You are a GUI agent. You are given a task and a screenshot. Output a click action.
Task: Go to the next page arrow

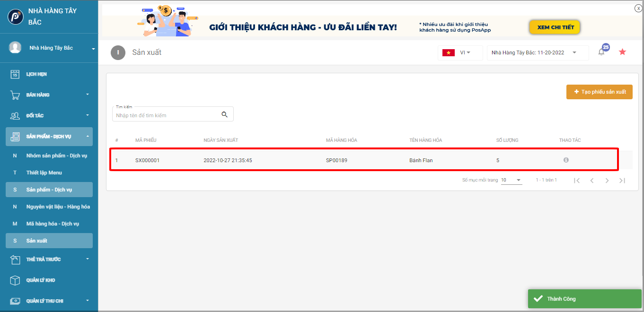[x=607, y=181]
